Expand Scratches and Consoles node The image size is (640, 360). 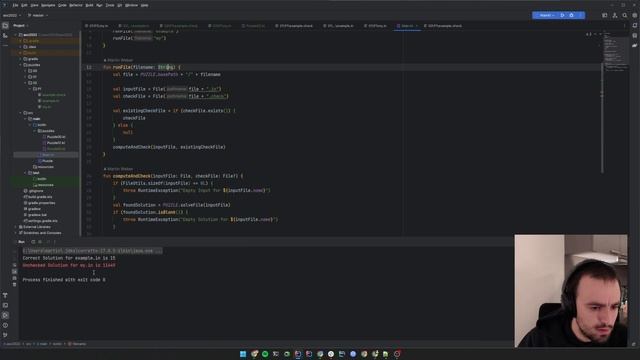16,233
